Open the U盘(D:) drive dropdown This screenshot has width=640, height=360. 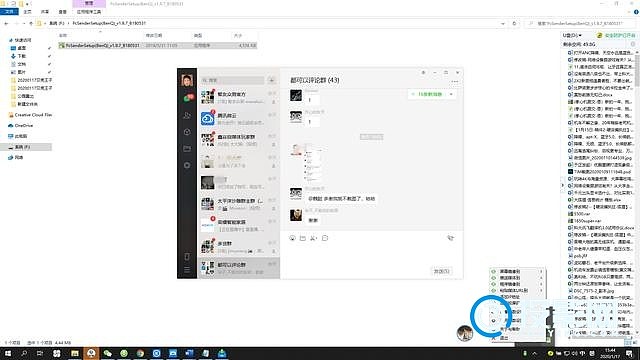pyautogui.click(x=572, y=36)
